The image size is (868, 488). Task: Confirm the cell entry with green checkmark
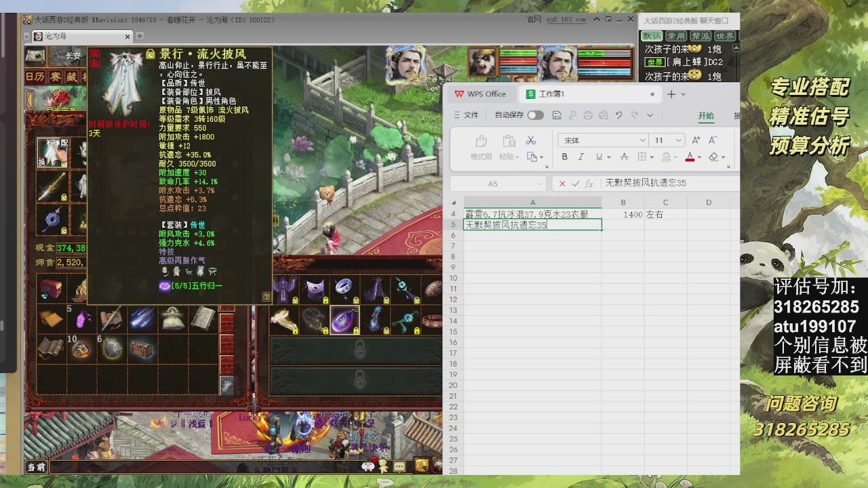coord(576,184)
